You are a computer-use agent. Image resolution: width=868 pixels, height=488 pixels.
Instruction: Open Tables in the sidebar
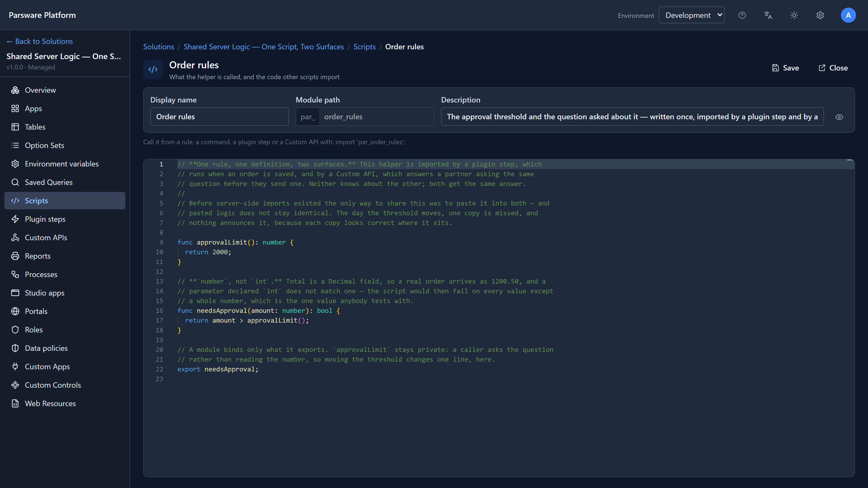coord(65,127)
